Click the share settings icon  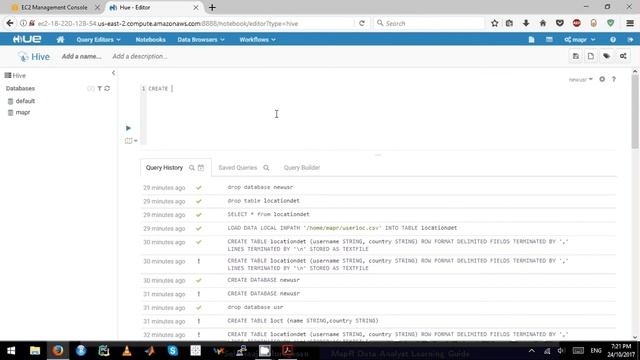pyautogui.click(x=623, y=56)
